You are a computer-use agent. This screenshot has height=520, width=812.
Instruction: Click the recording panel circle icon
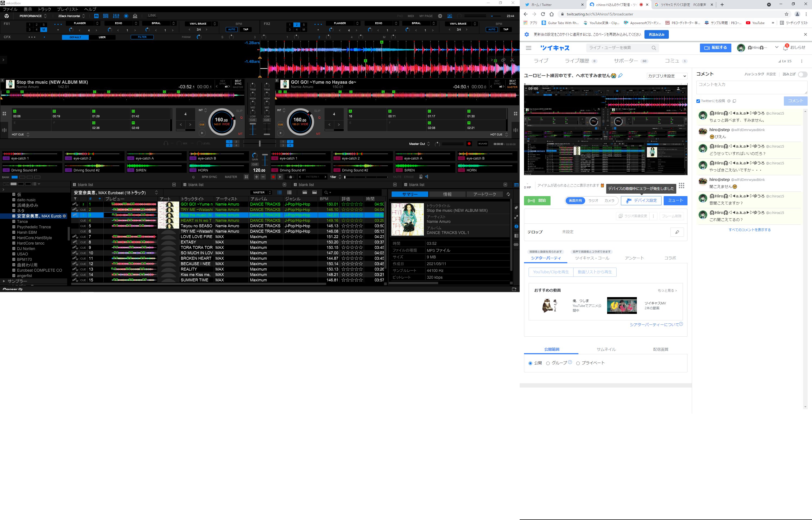point(126,16)
